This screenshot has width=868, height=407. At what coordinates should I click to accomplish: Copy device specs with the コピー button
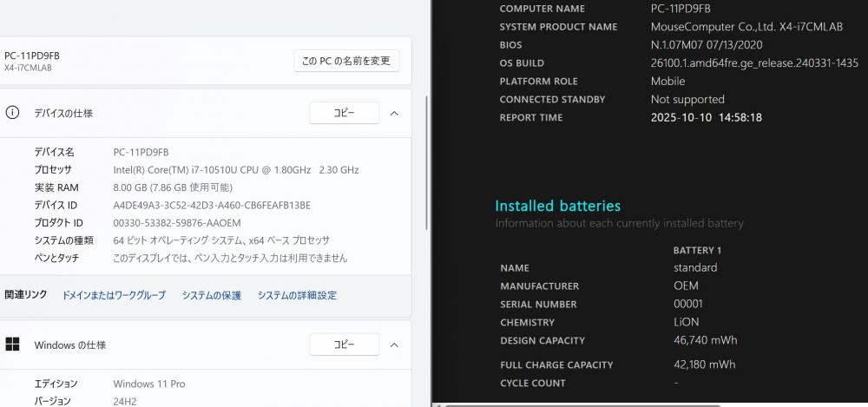pyautogui.click(x=344, y=113)
